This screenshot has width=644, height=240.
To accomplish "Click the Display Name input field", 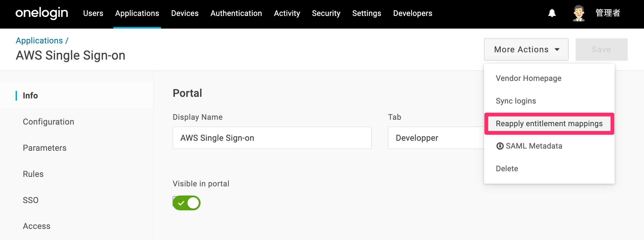I will click(x=272, y=138).
